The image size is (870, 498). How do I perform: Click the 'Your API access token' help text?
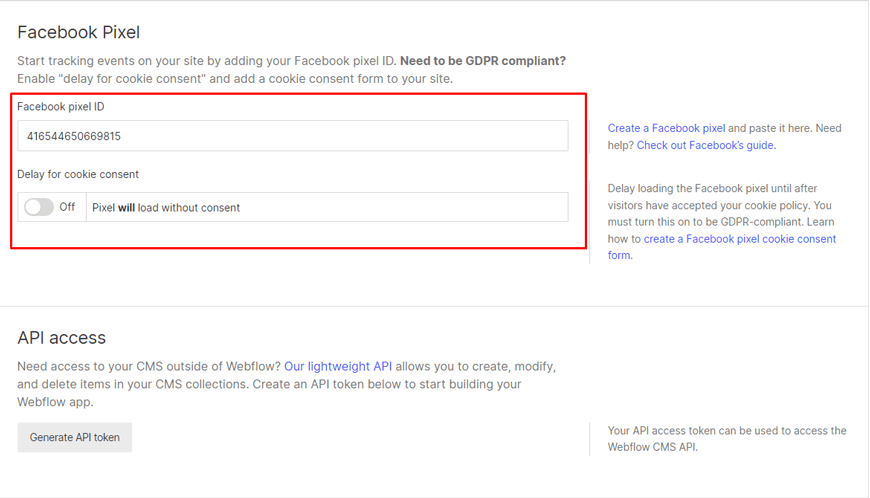(727, 439)
